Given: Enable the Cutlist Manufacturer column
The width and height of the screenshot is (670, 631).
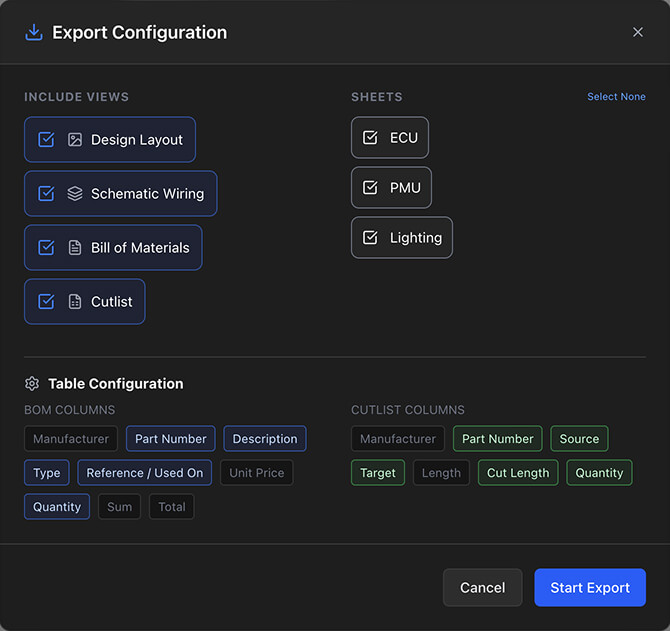Looking at the screenshot, I should point(398,439).
